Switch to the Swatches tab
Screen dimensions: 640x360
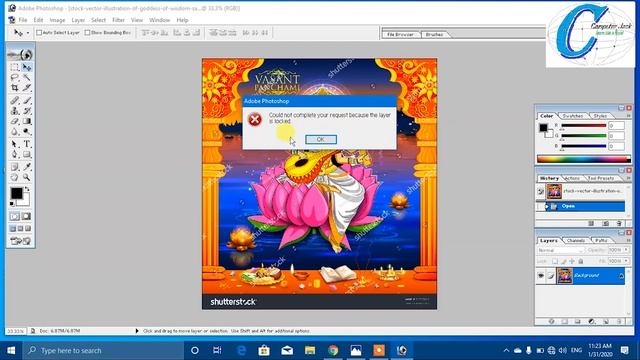pos(573,116)
